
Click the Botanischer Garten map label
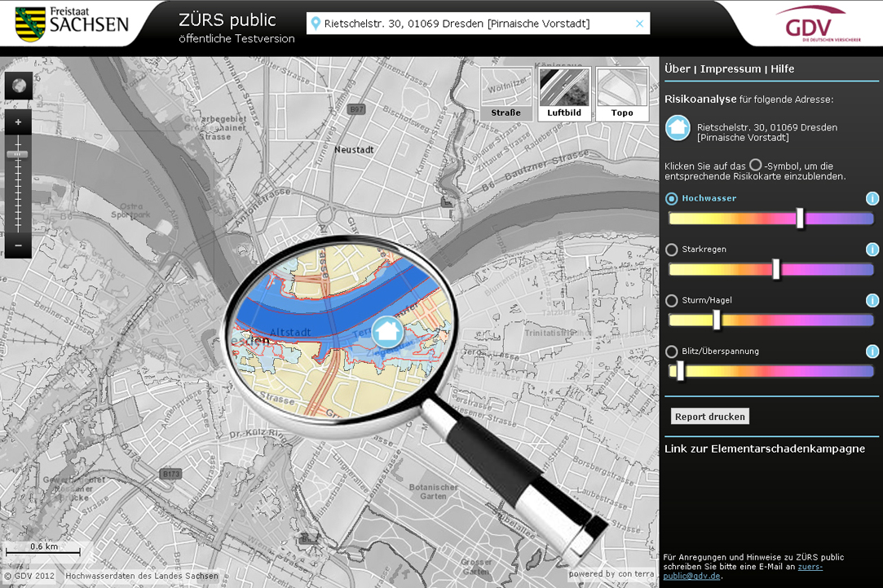point(433,492)
